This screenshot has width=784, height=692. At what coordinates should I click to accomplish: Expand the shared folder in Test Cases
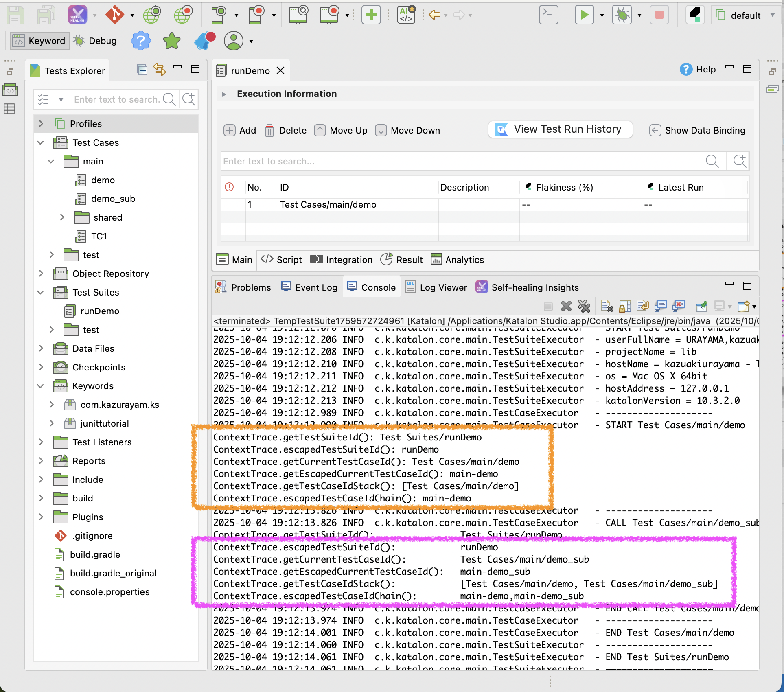tap(62, 217)
